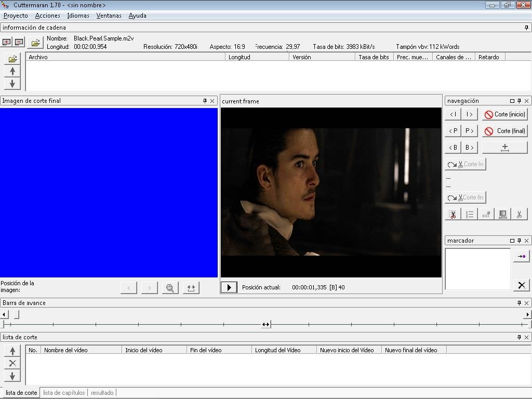The height and width of the screenshot is (399, 532).
Task: Step to next B-frame
Action: click(x=470, y=148)
